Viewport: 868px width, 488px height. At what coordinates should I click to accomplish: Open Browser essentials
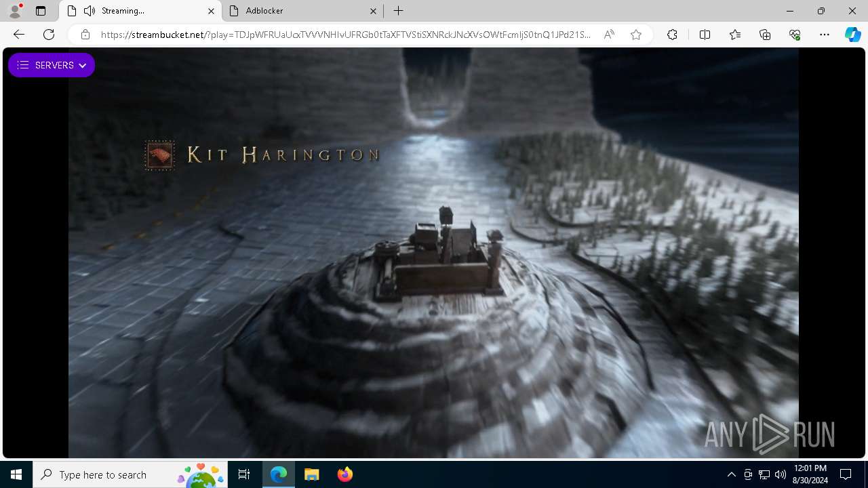pos(795,35)
